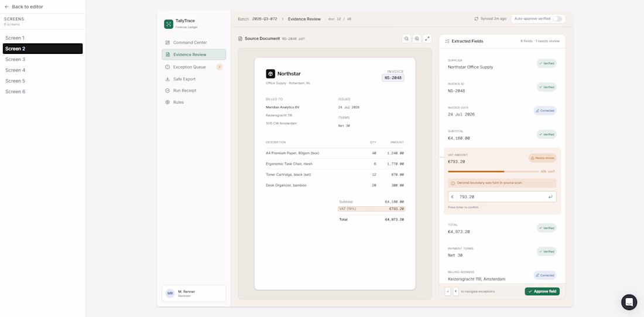Zoom in on the source document

tap(417, 39)
